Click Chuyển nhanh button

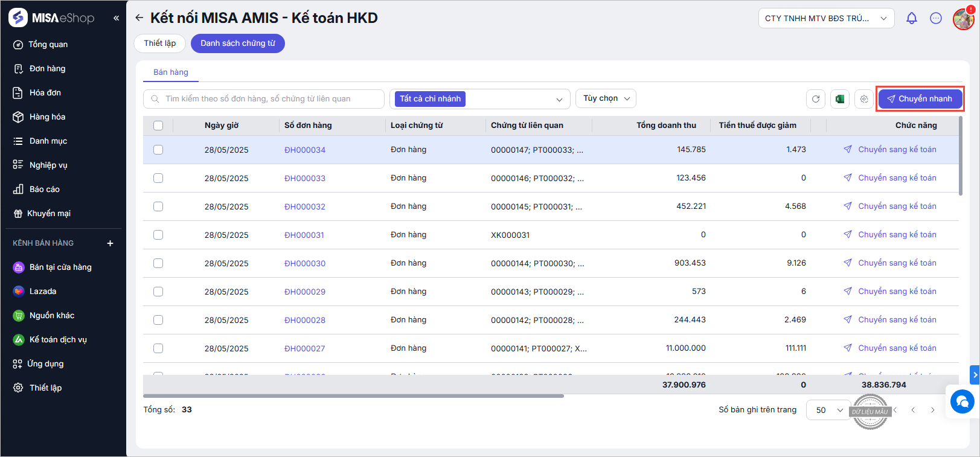[x=920, y=99]
